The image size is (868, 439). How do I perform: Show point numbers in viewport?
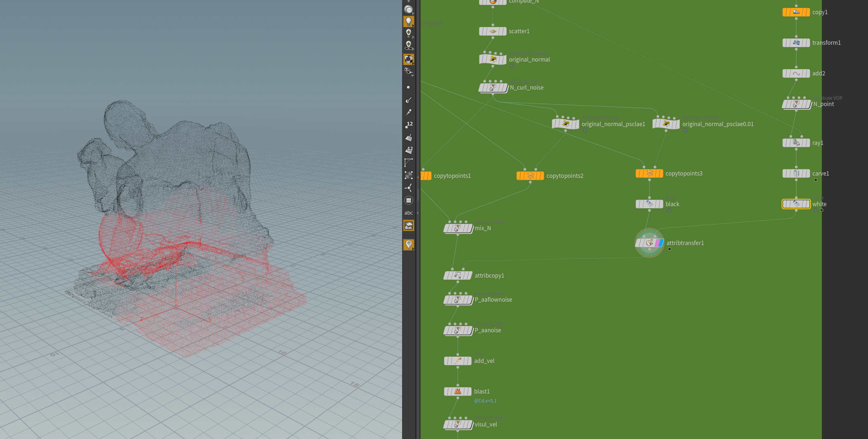coord(408,125)
